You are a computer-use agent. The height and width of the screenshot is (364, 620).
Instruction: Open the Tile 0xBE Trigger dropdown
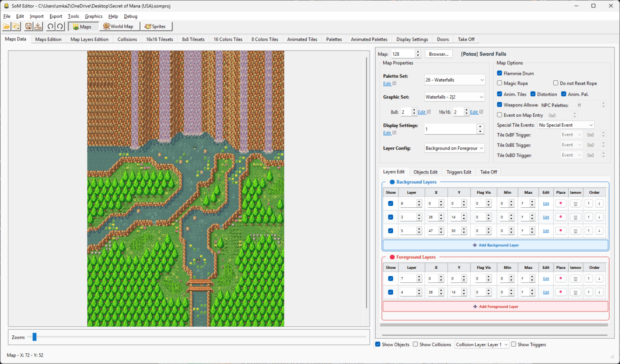click(572, 145)
